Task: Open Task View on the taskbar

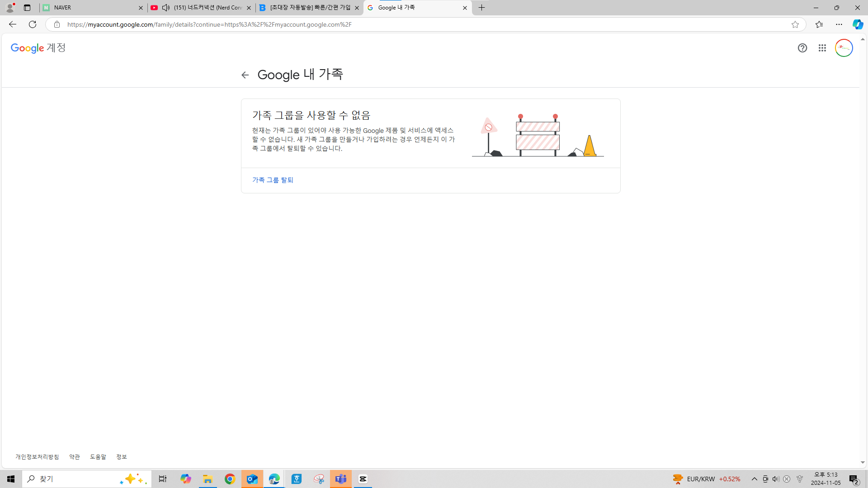Action: tap(163, 479)
